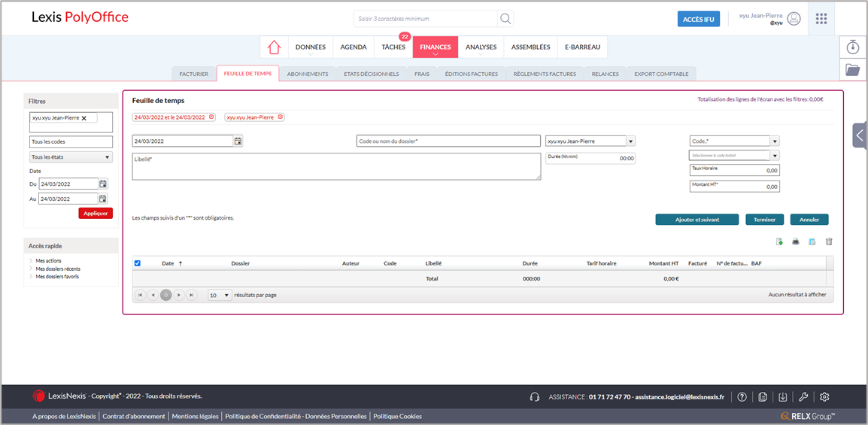
Task: Open the Analyses menu
Action: point(481,47)
